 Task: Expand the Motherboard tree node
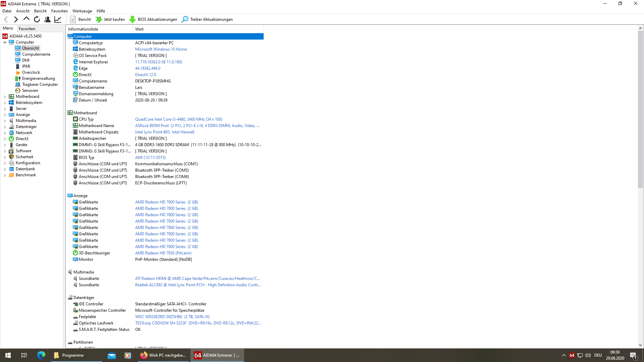click(x=5, y=97)
